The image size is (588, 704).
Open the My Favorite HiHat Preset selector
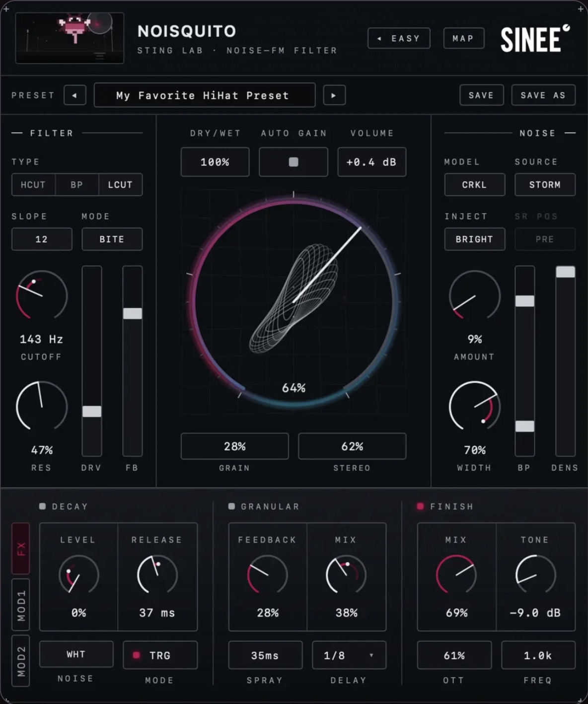tap(205, 95)
